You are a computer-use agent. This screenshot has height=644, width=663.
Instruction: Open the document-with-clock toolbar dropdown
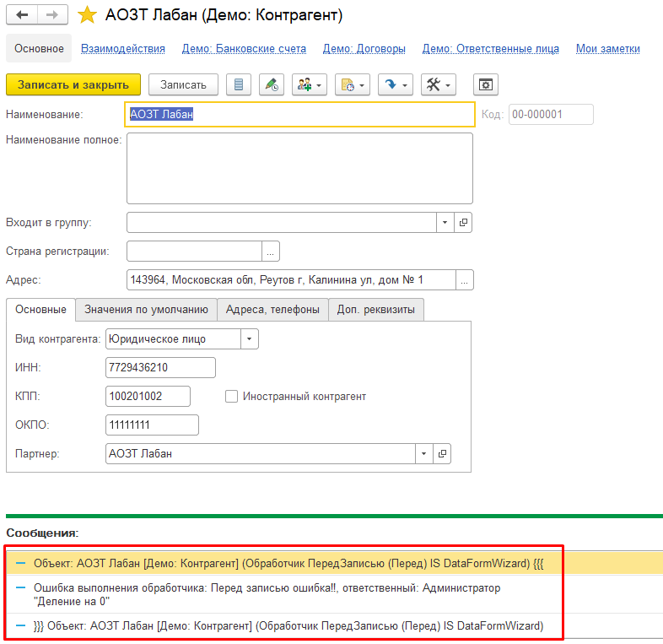353,84
